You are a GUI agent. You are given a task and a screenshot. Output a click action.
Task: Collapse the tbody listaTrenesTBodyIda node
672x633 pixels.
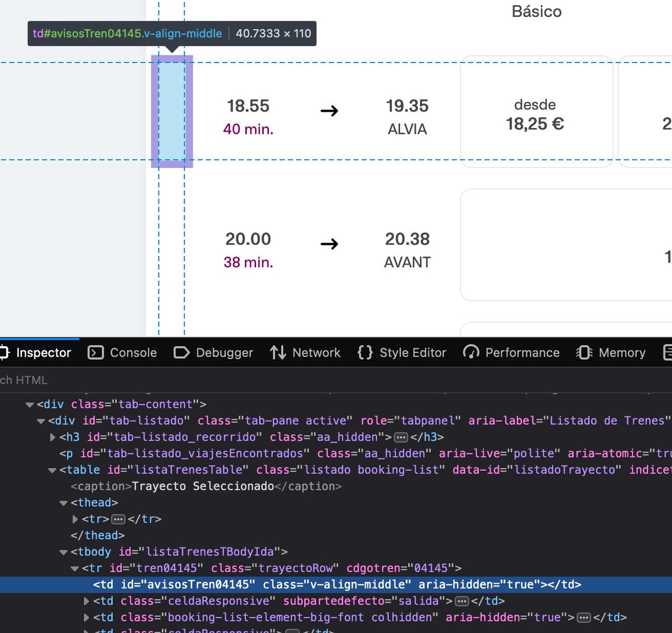pos(63,552)
